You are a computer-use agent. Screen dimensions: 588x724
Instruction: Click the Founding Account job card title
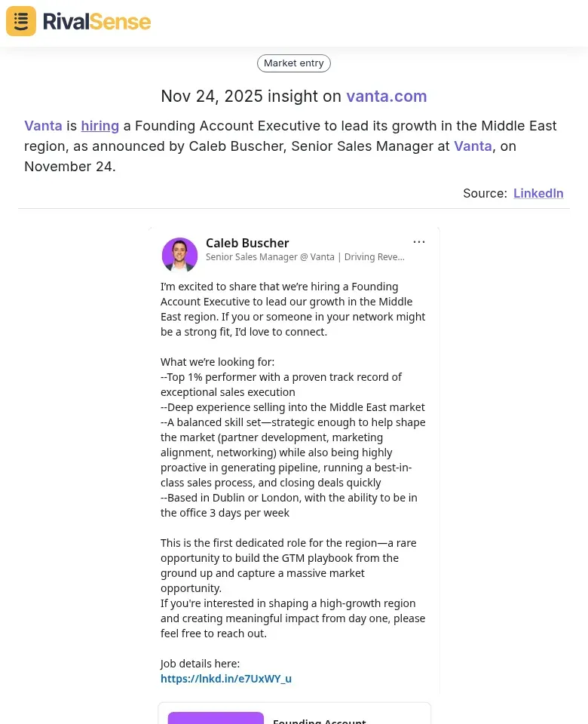[x=320, y=720]
